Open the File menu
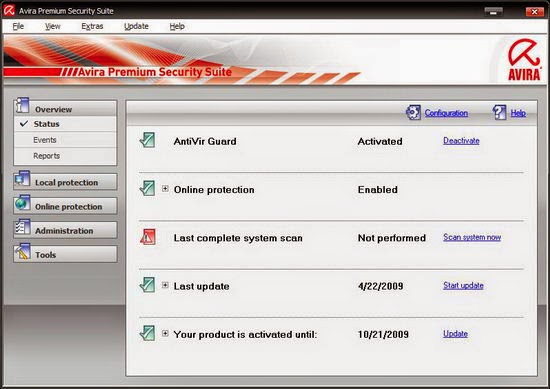The height and width of the screenshot is (389, 550). tap(18, 26)
